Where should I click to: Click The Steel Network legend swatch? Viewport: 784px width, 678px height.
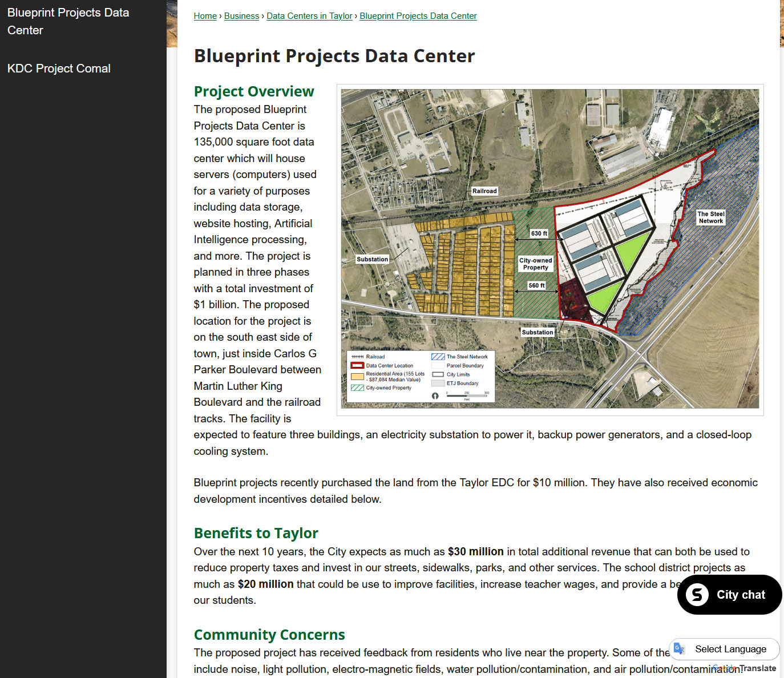click(438, 357)
